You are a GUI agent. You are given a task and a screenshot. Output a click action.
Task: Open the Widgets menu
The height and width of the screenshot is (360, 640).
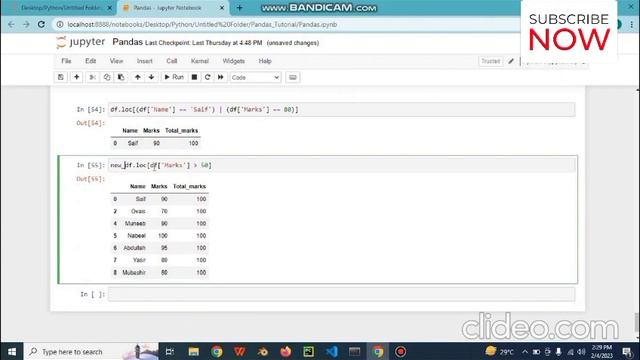click(x=233, y=61)
